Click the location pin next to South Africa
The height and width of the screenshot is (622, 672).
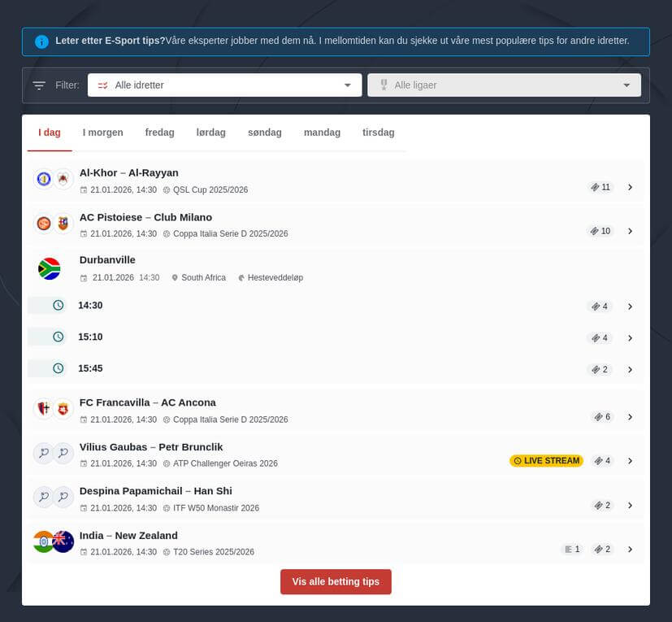tap(175, 277)
